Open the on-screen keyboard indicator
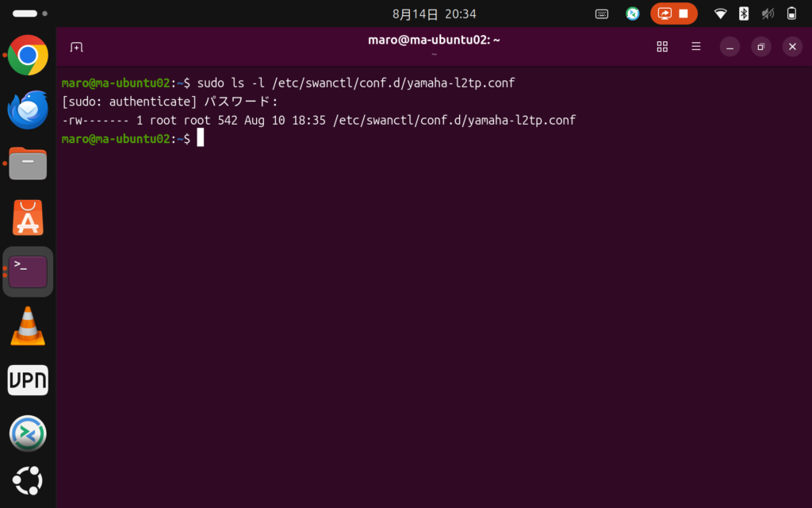Image resolution: width=812 pixels, height=508 pixels. coord(602,14)
